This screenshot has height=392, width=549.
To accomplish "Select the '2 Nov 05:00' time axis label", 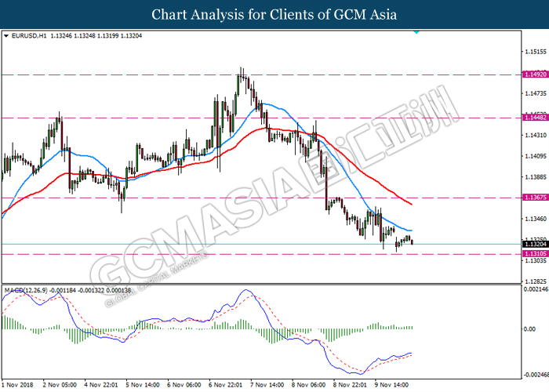I will coord(60,385).
